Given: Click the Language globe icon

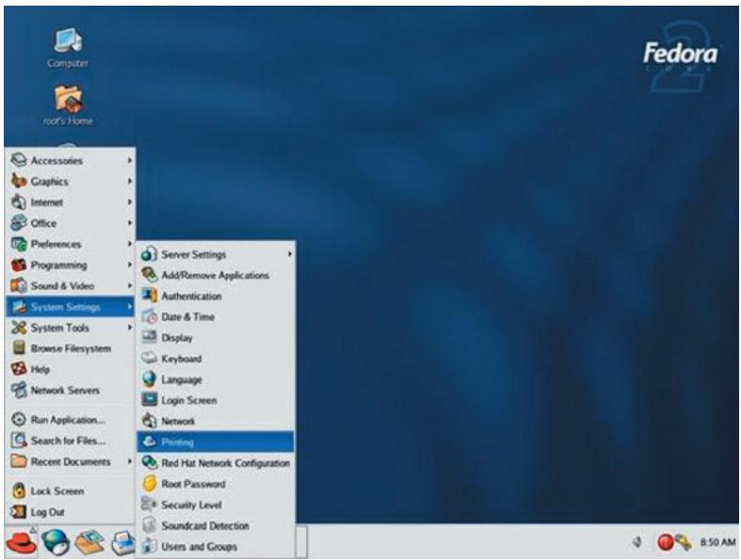Looking at the screenshot, I should 150,379.
